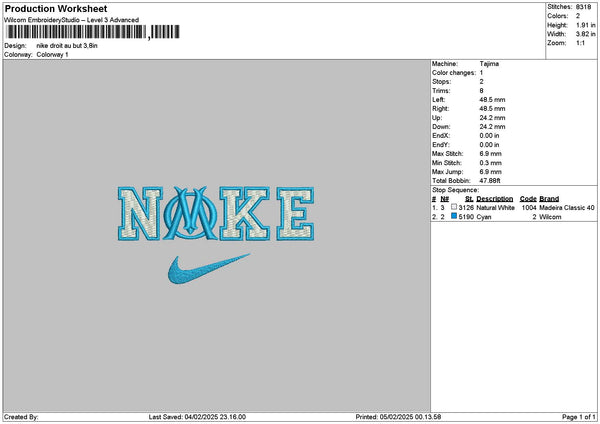This screenshot has height=424, width=600.
Task: Click the Total Bobbin 47.88ft value
Action: [490, 181]
